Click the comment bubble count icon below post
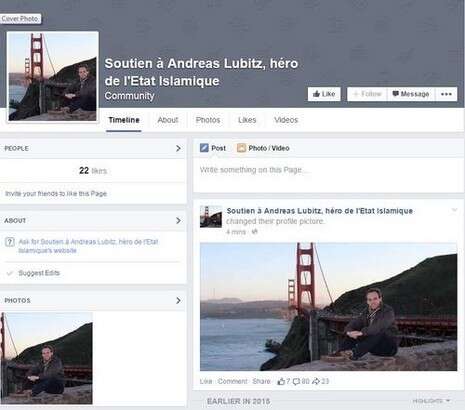Image resolution: width=465 pixels, height=410 pixels. 296,381
